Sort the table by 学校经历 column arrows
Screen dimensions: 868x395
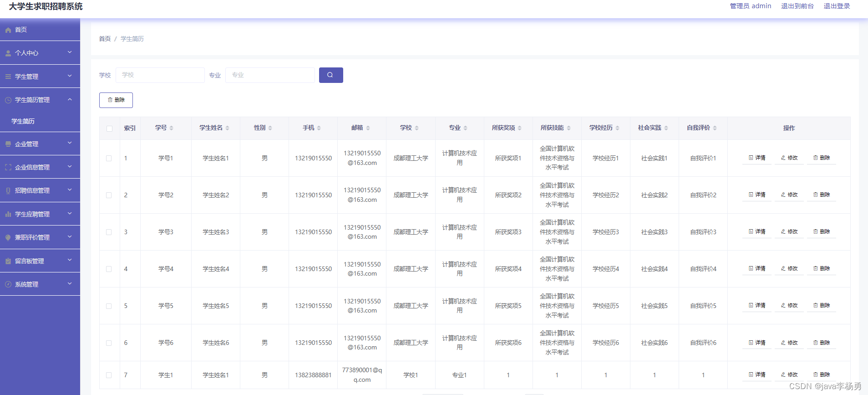[618, 128]
